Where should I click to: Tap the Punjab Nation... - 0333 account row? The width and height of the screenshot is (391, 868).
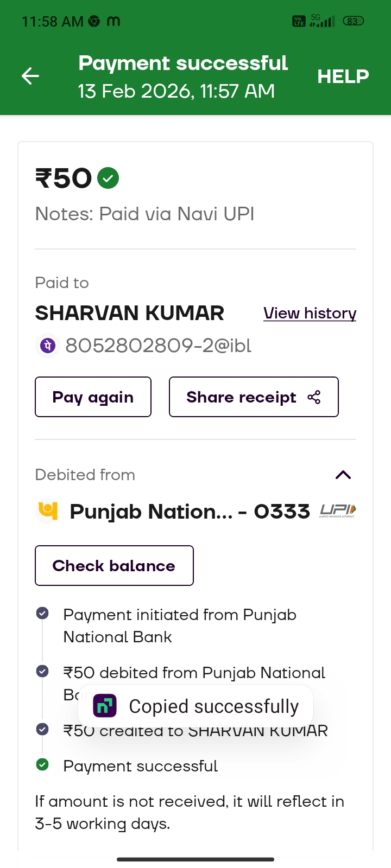190,512
